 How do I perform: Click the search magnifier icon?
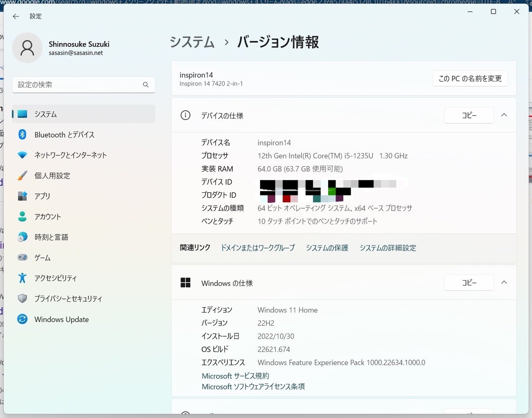click(x=146, y=85)
